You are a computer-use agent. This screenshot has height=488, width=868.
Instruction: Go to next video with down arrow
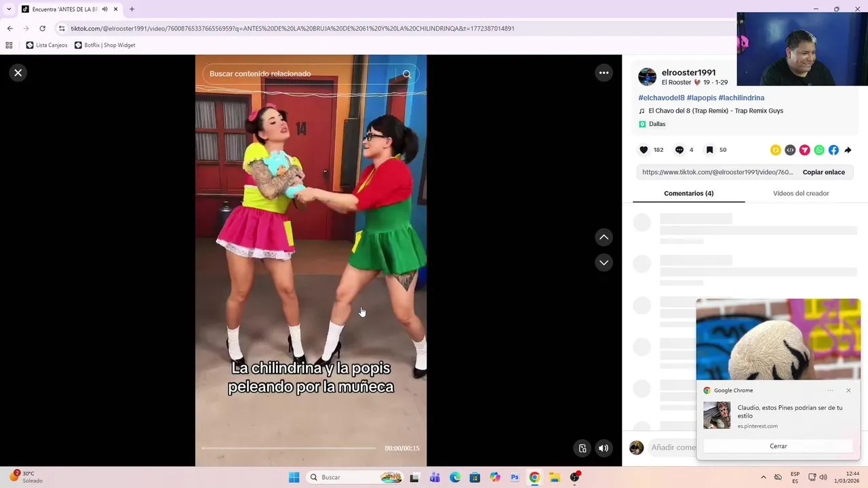coord(604,262)
